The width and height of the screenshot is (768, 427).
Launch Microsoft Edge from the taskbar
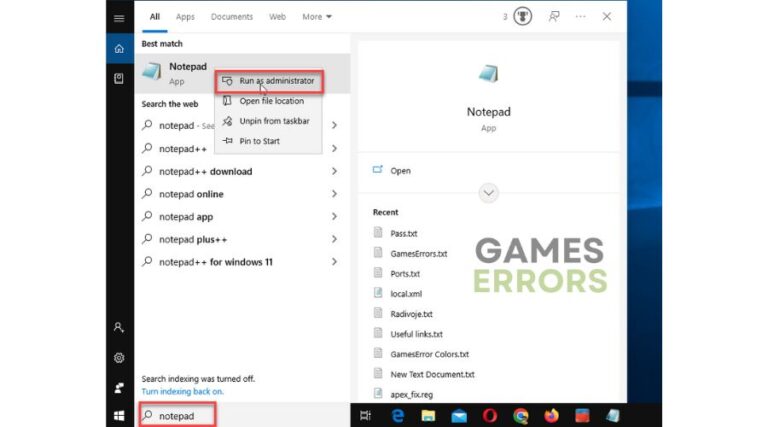point(397,415)
